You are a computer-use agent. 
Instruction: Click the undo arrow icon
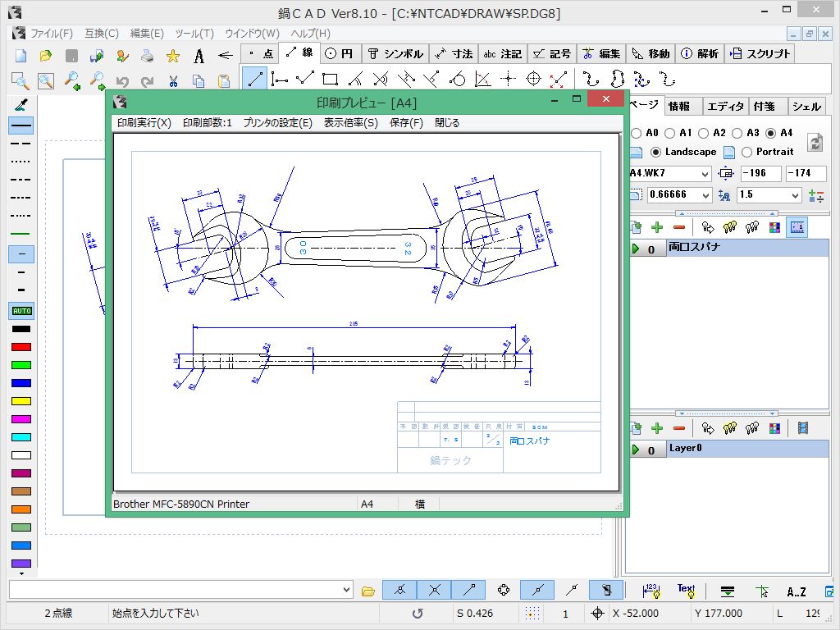pos(122,81)
